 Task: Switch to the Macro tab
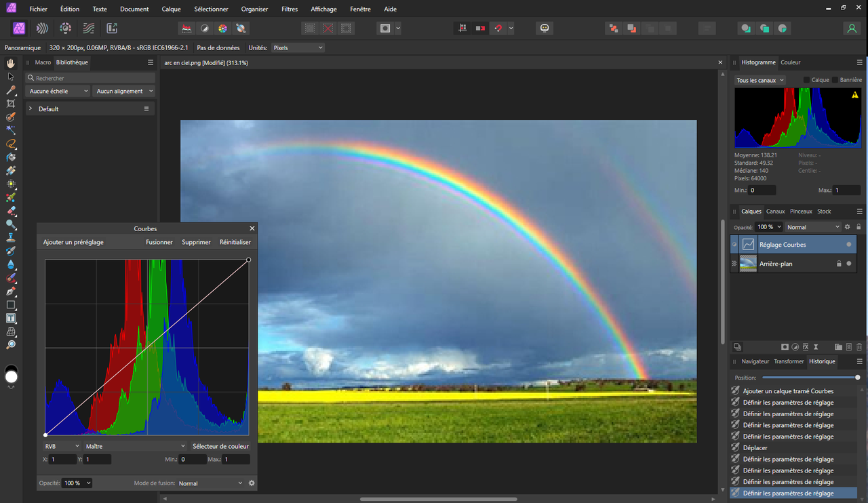coord(43,62)
